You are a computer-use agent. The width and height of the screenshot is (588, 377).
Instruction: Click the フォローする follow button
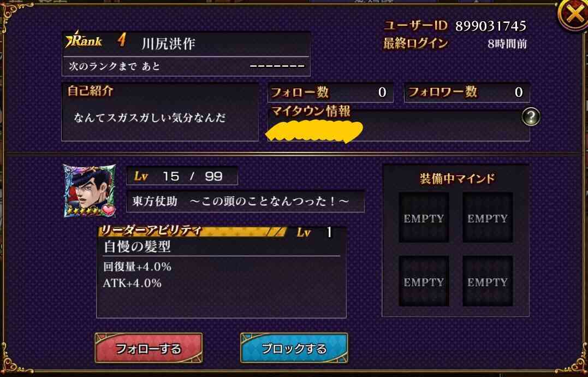(x=149, y=348)
